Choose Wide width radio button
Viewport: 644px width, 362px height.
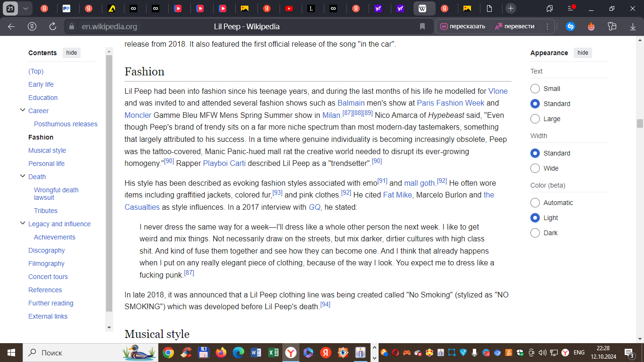[535, 168]
